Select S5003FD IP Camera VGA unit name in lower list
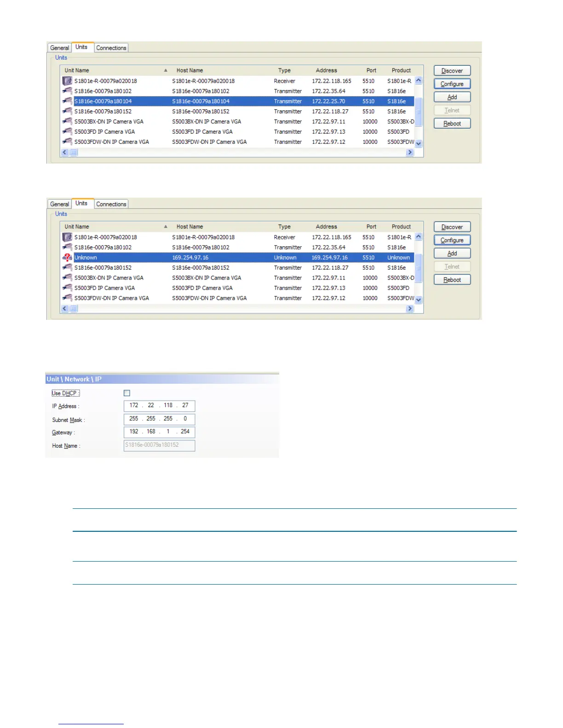 [104, 288]
